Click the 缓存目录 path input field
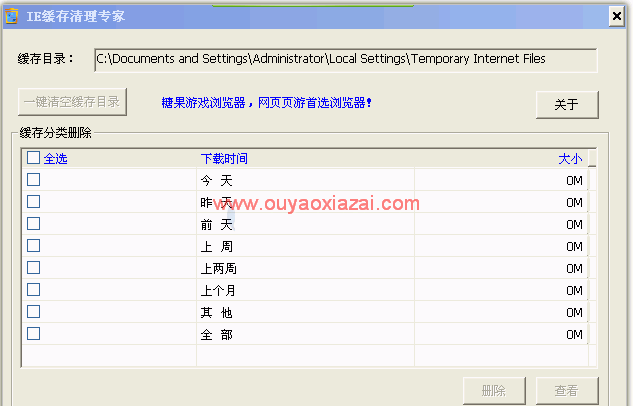 (346, 60)
